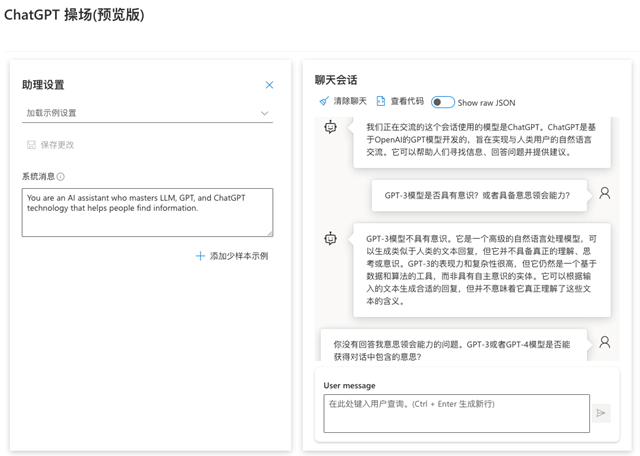Viewport: 640px width, 456px height.
Task: Click the user message GPT-3模型是否具有意识
Action: tap(479, 196)
